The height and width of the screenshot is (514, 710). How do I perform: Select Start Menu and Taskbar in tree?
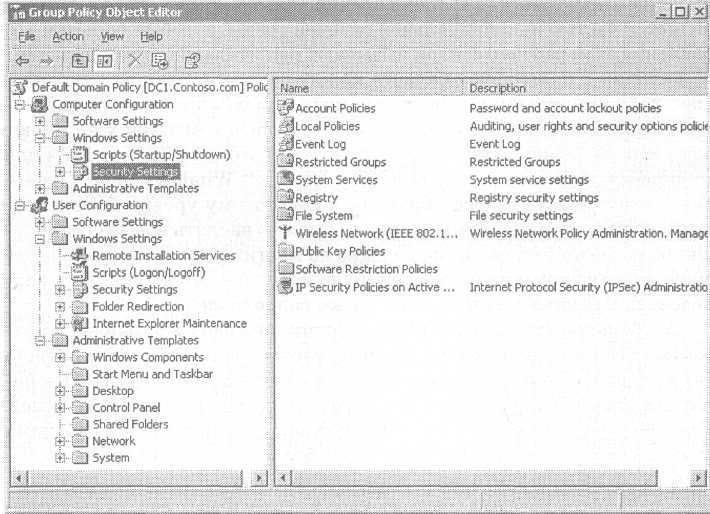[x=153, y=374]
